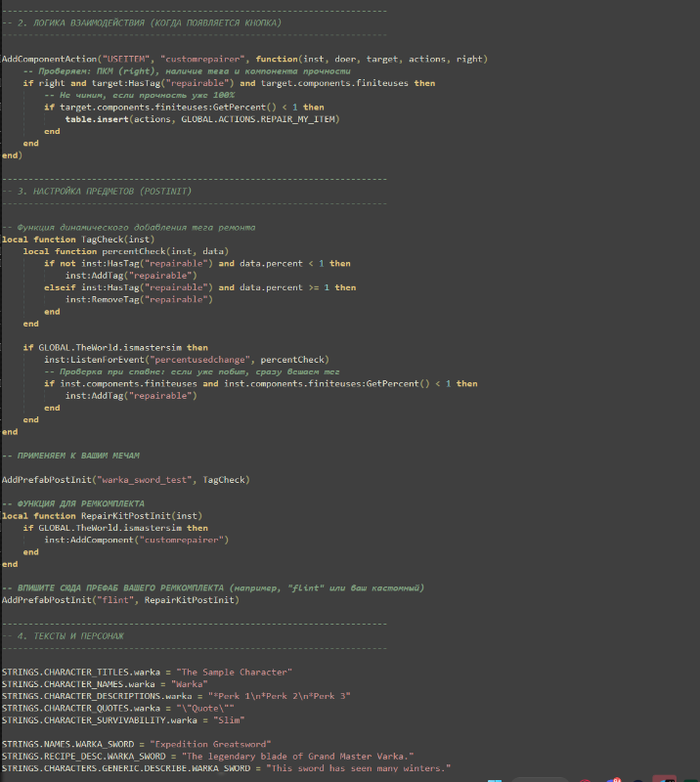This screenshot has width=700, height=782.
Task: Click the 'inst:RemoveTag("repairable")' line
Action: click(139, 299)
